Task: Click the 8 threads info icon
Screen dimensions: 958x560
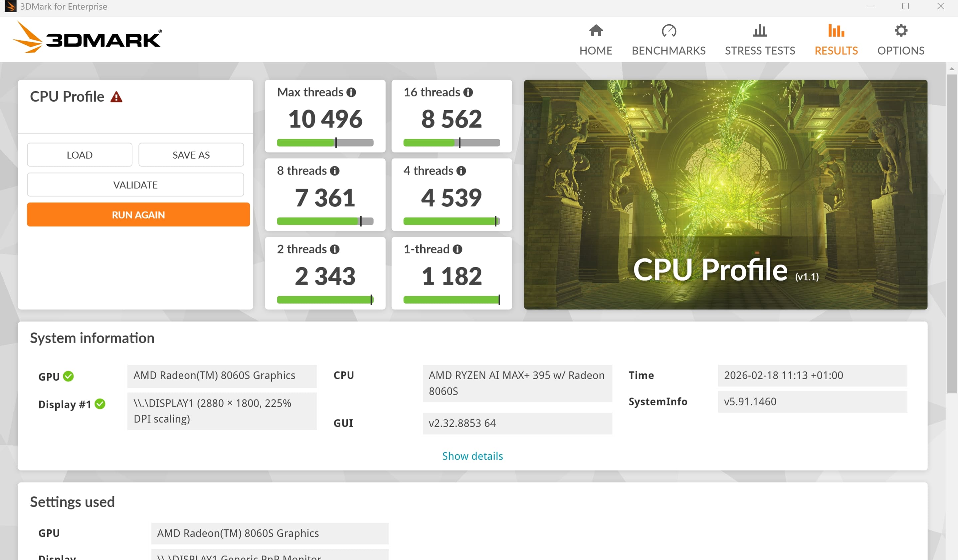Action: 334,171
